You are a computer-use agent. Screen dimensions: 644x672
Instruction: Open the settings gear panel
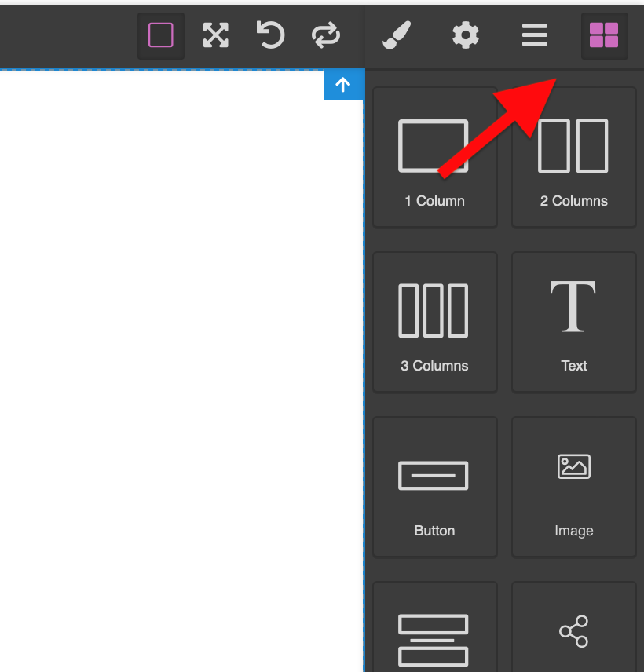[466, 35]
